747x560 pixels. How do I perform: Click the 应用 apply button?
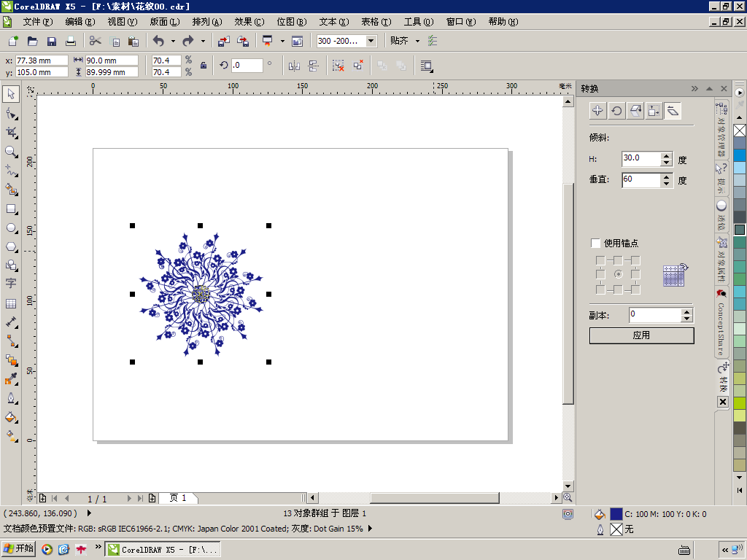coord(642,335)
